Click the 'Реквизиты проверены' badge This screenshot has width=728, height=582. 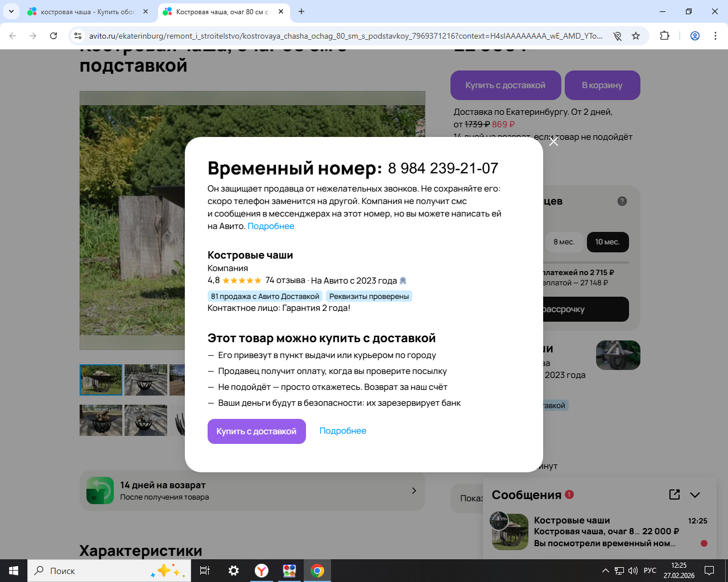[369, 296]
